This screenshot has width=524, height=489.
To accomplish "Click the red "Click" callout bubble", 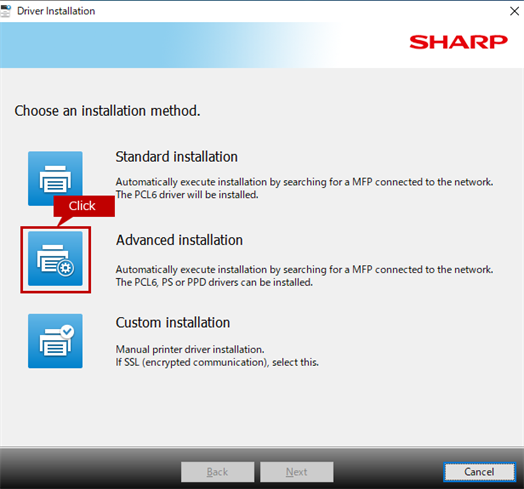I will tap(84, 206).
